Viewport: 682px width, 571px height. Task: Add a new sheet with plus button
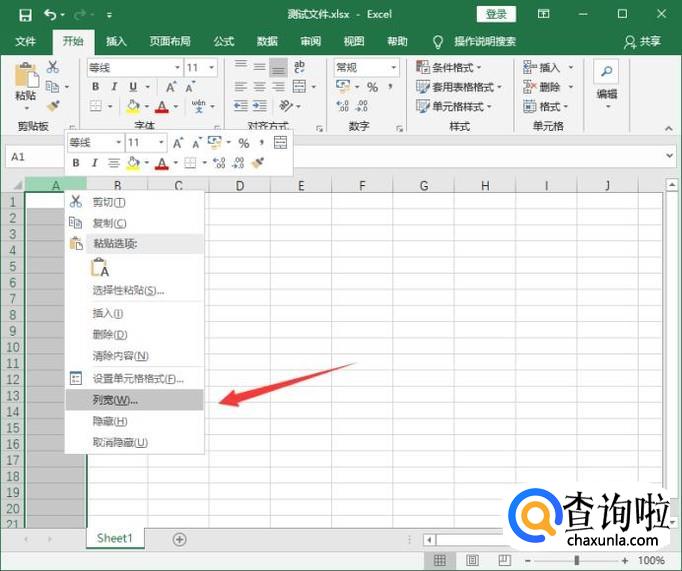point(180,539)
